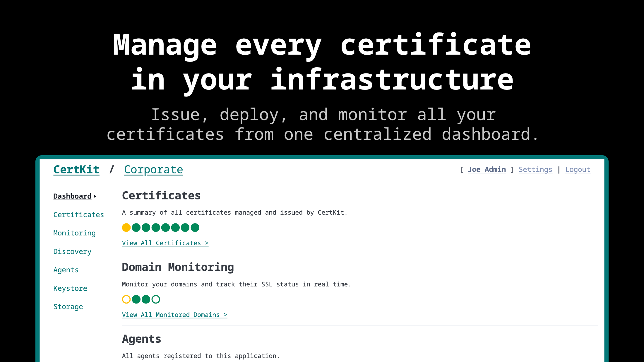644x362 pixels.
Task: Click the second green domain status dot
Action: [x=146, y=299]
